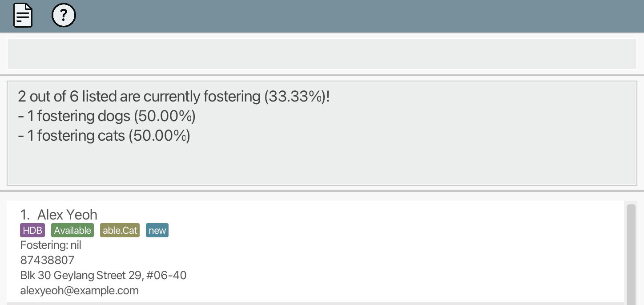This screenshot has width=644, height=305.
Task: Click the alexyeoh@example.com email
Action: tap(79, 291)
